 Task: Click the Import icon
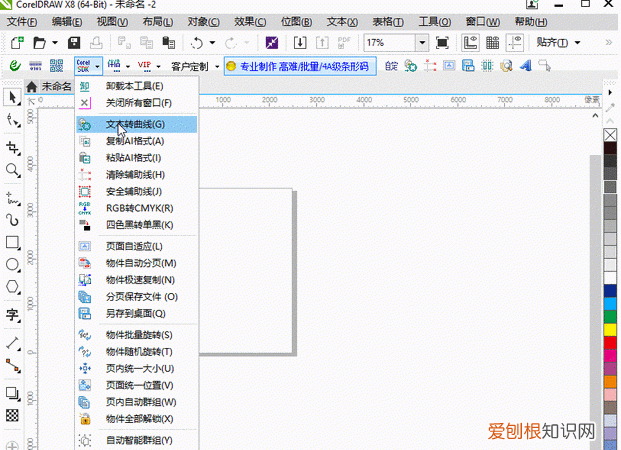coord(300,42)
